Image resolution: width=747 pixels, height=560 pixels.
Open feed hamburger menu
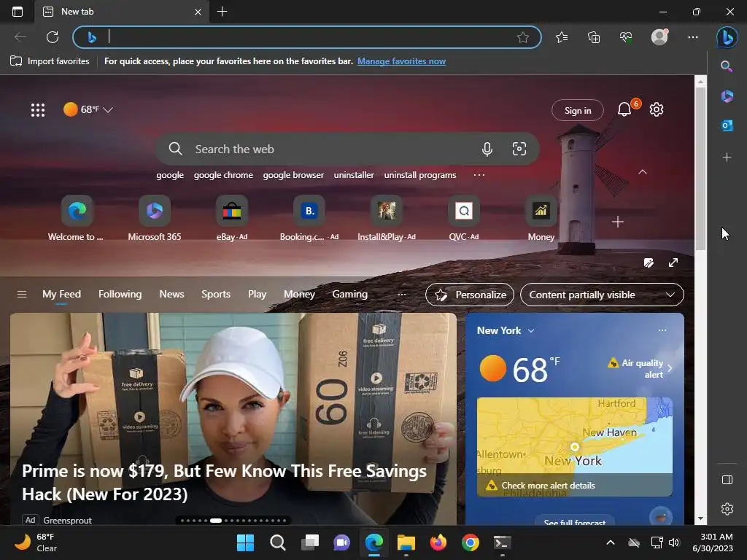(21, 295)
